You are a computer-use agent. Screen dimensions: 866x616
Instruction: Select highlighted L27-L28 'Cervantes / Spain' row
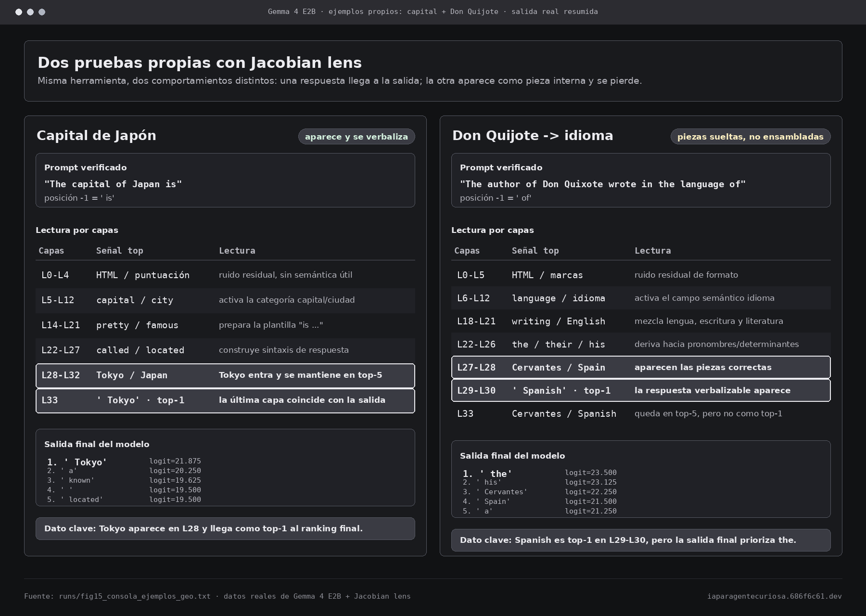tap(641, 367)
